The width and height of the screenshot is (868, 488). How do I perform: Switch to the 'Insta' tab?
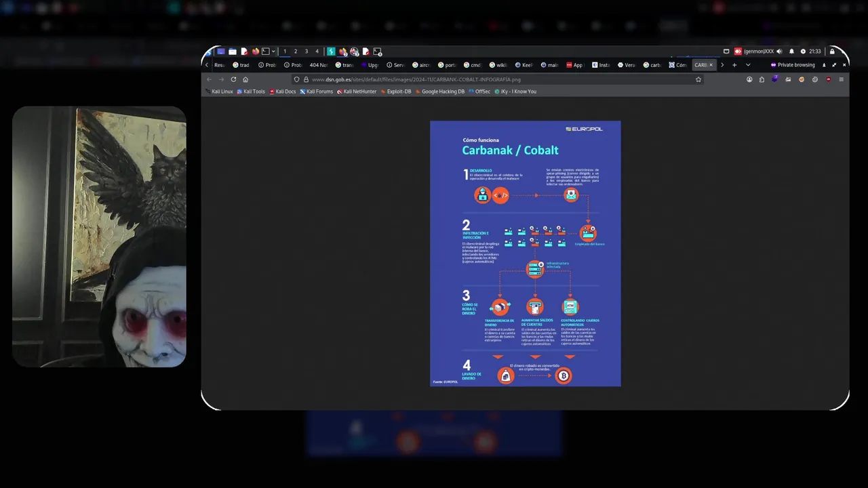(601, 65)
